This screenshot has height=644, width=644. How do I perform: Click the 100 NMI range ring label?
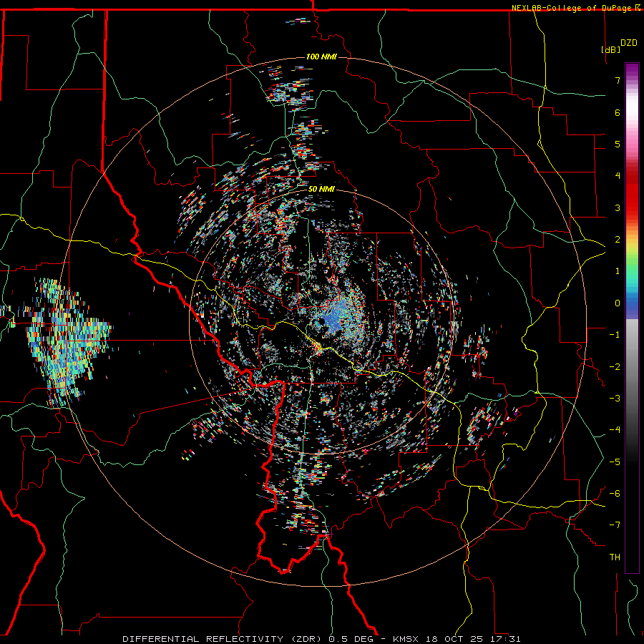[321, 57]
